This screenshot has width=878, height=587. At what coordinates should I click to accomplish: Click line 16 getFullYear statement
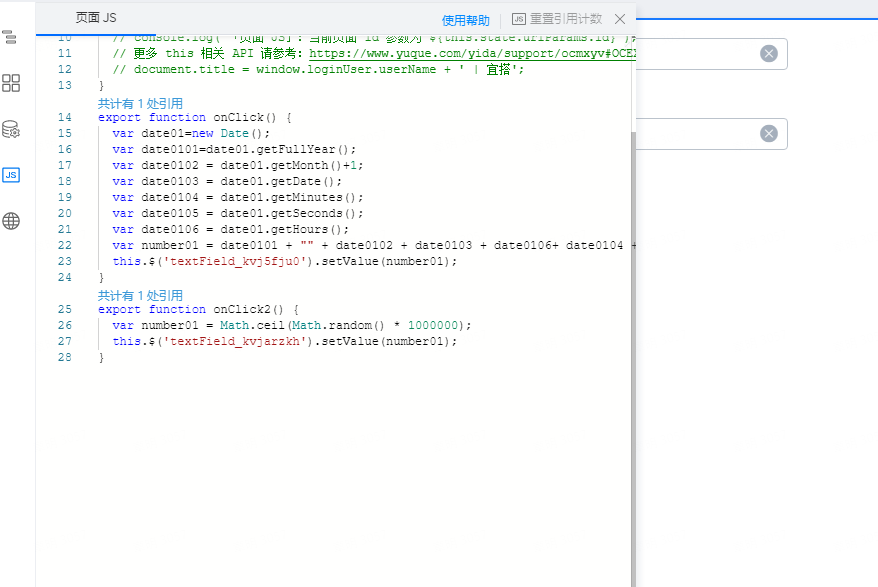click(234, 150)
